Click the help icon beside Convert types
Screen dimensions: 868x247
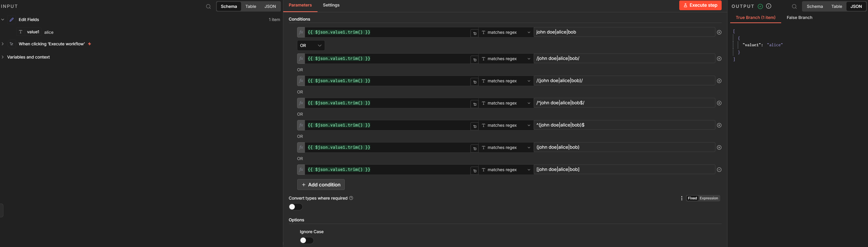coord(351,198)
